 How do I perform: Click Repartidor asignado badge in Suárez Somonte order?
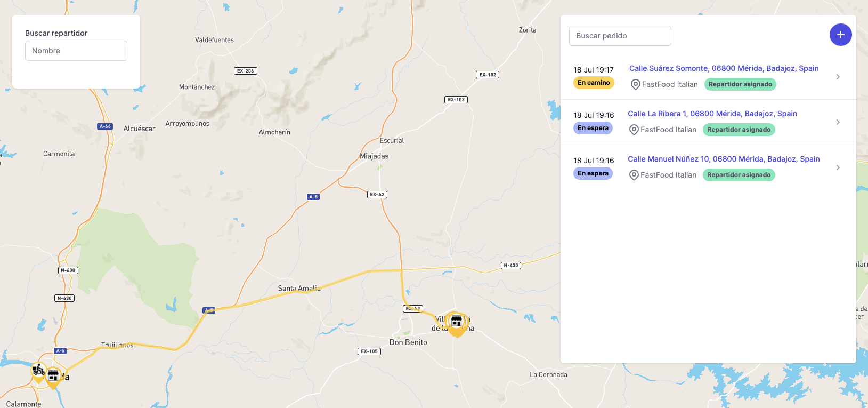[740, 84]
